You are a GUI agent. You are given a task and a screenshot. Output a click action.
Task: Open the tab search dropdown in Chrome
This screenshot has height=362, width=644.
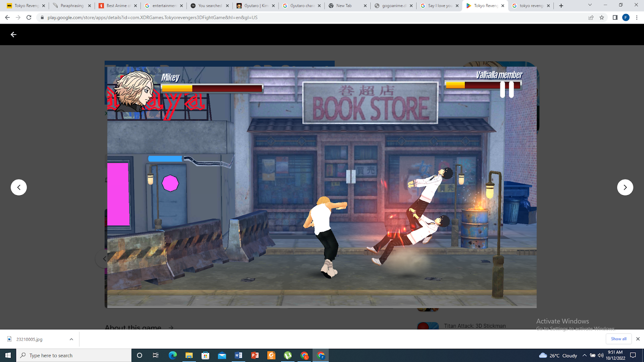click(590, 5)
